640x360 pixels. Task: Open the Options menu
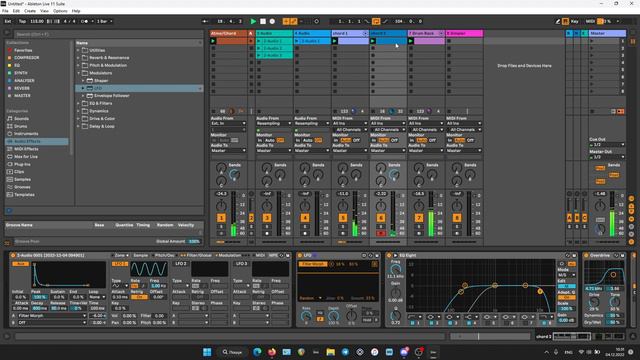click(x=60, y=11)
